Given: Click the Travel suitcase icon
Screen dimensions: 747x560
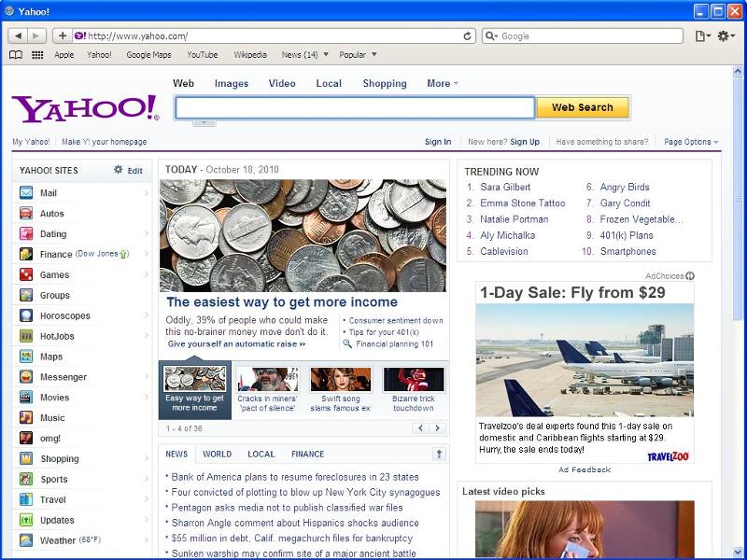Looking at the screenshot, I should click(x=26, y=499).
